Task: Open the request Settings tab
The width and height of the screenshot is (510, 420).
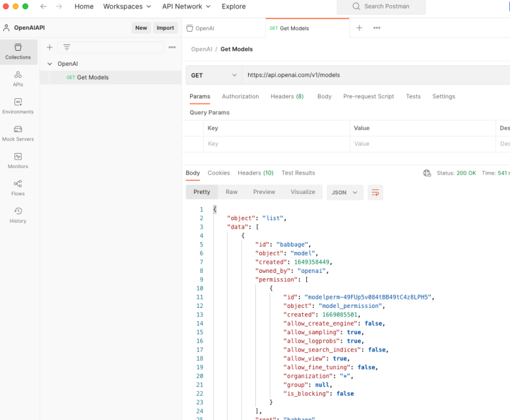Action: pyautogui.click(x=443, y=96)
